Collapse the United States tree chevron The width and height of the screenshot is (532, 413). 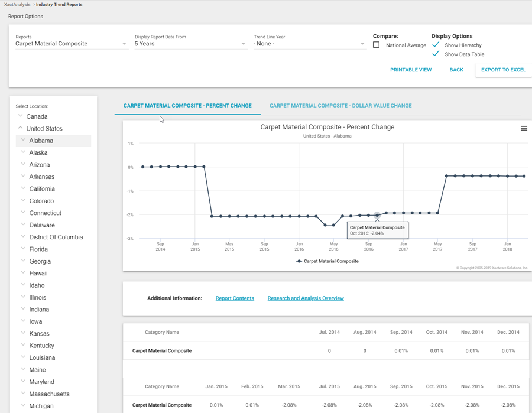[x=20, y=128]
